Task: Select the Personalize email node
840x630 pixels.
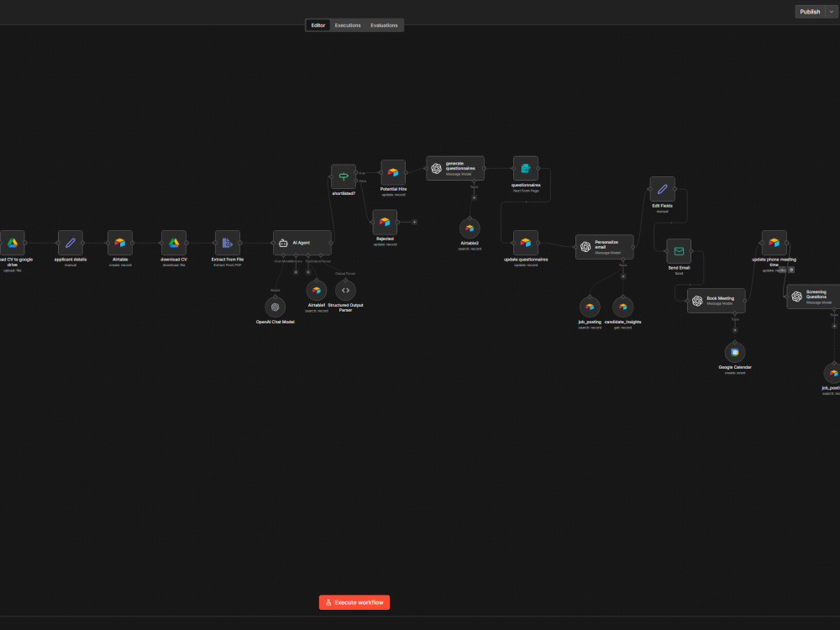Action: [x=604, y=247]
